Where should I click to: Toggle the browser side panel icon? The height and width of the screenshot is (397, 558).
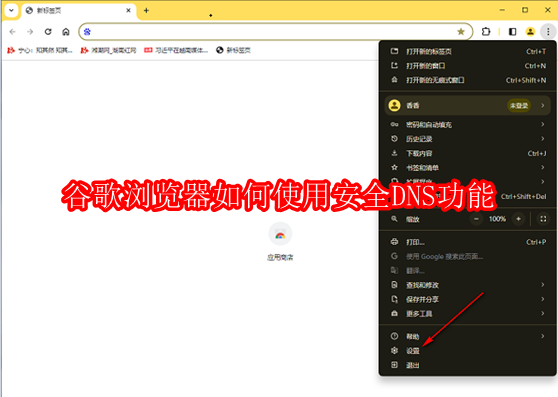(x=512, y=32)
